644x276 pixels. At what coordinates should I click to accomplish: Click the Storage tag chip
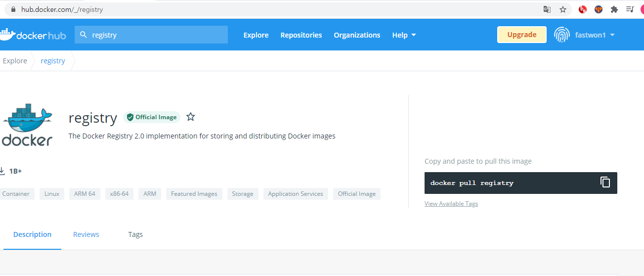coord(243,194)
